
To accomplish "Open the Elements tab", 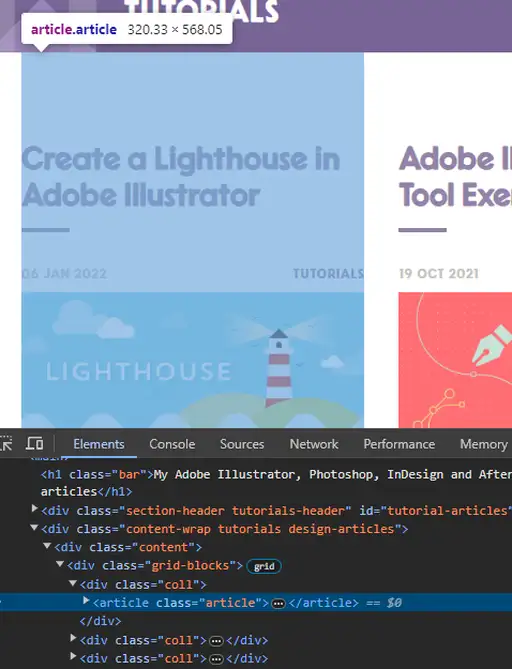I will (x=99, y=444).
